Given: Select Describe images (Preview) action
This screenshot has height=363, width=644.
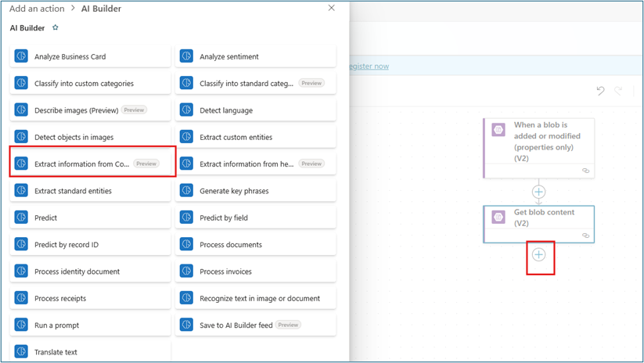Looking at the screenshot, I should [90, 110].
